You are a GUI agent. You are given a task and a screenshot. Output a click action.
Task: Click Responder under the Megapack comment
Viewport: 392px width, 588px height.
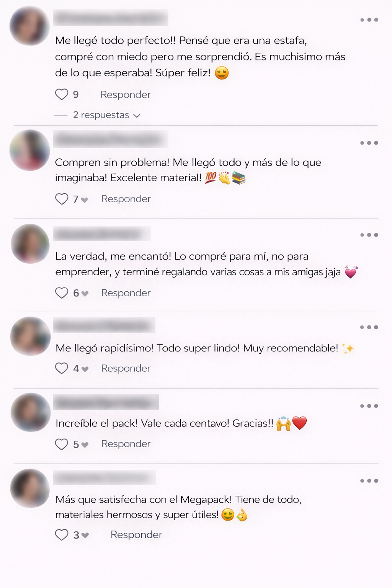click(x=136, y=534)
